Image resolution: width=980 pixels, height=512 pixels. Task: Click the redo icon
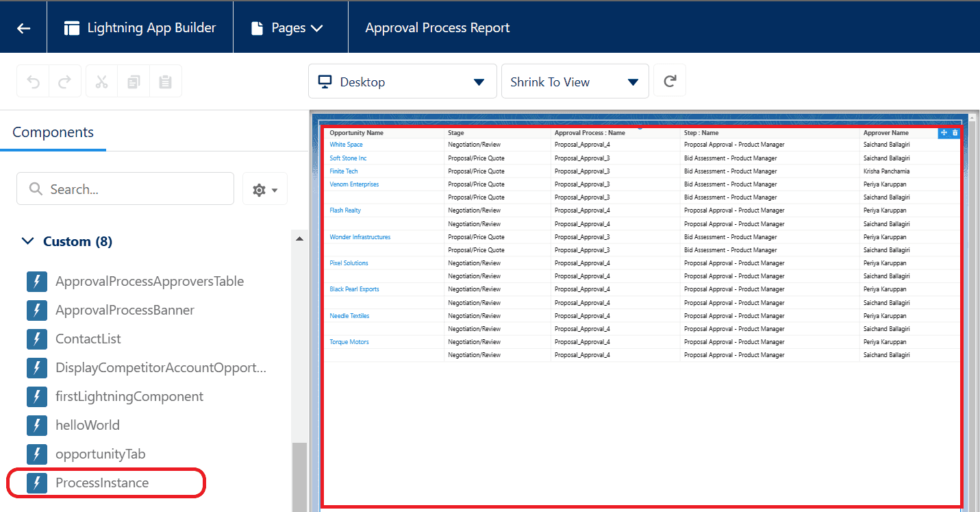point(64,82)
